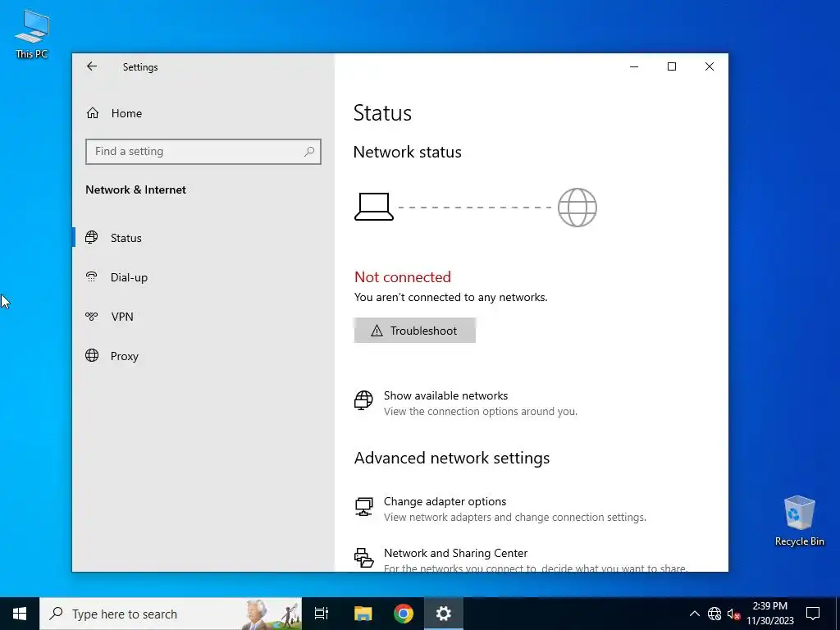Click the Dial-up phone icon
840x630 pixels.
92,277
